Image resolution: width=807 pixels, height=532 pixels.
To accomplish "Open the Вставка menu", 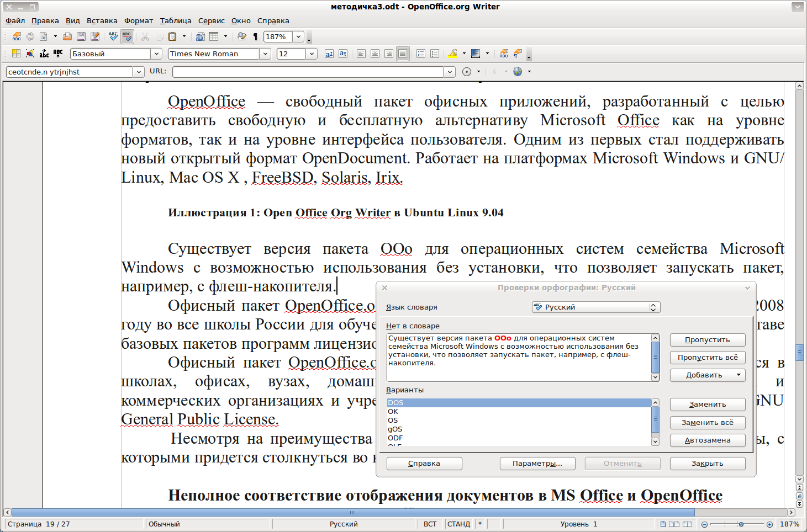I will click(102, 20).
